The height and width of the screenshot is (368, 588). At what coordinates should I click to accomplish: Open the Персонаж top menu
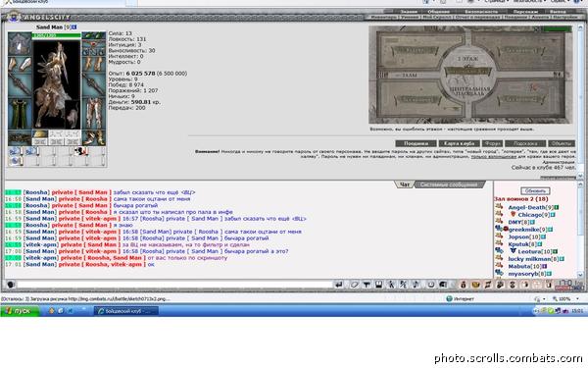(x=525, y=12)
